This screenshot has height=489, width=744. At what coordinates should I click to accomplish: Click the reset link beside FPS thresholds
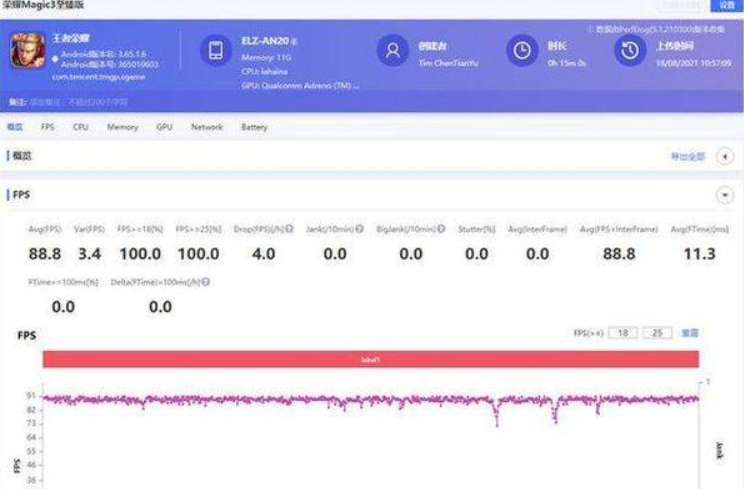pos(690,333)
